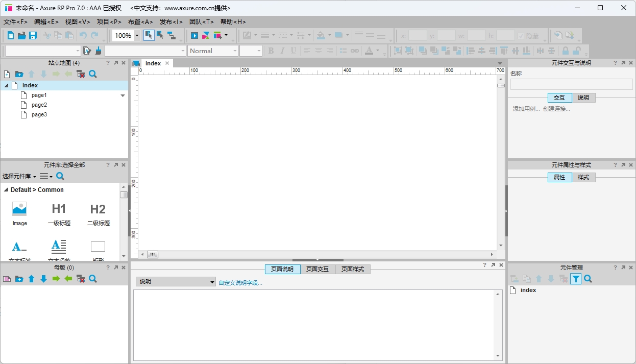Search the sitemap using the magnifier icon
The image size is (636, 364).
click(x=92, y=74)
